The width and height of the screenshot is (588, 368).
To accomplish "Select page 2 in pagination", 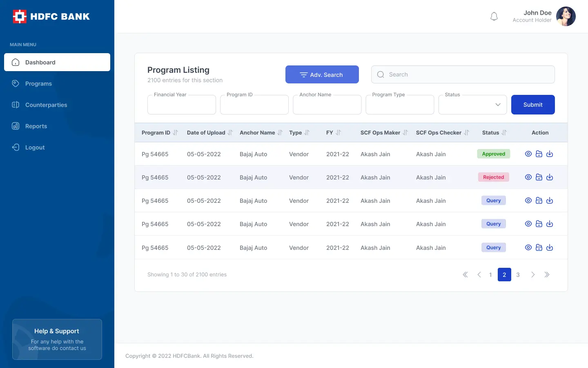I will pyautogui.click(x=504, y=275).
